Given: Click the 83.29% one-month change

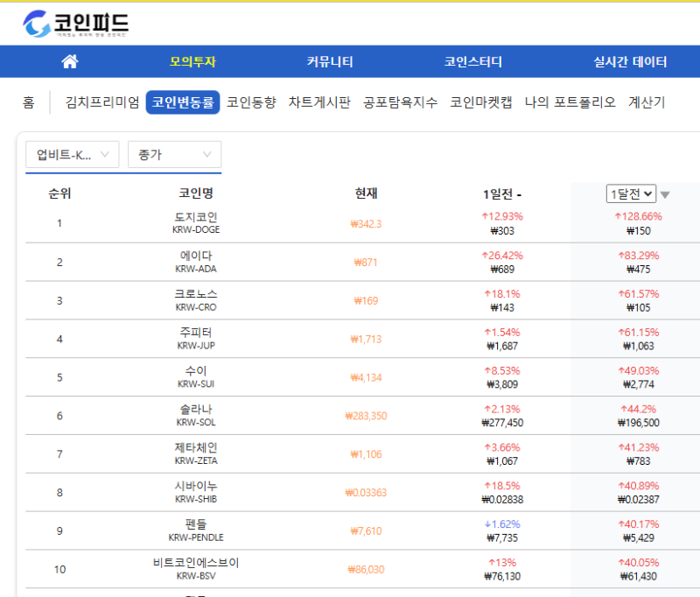Looking at the screenshot, I should pyautogui.click(x=639, y=256).
